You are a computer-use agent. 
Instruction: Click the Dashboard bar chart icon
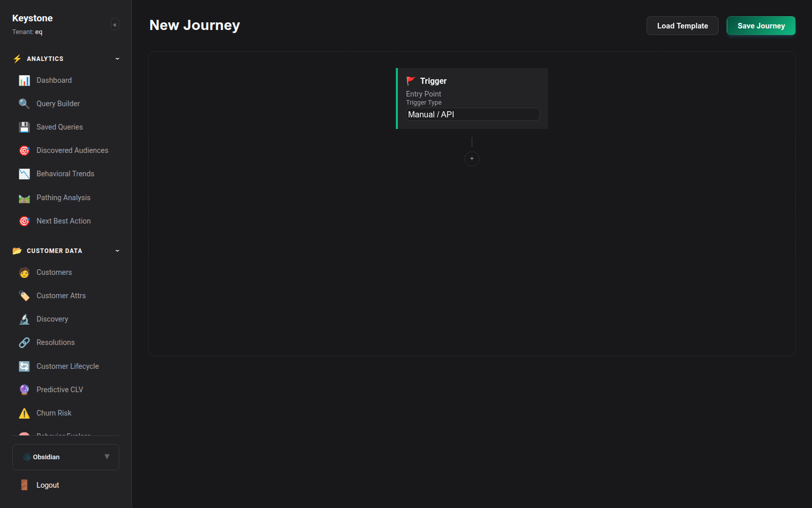click(x=24, y=80)
